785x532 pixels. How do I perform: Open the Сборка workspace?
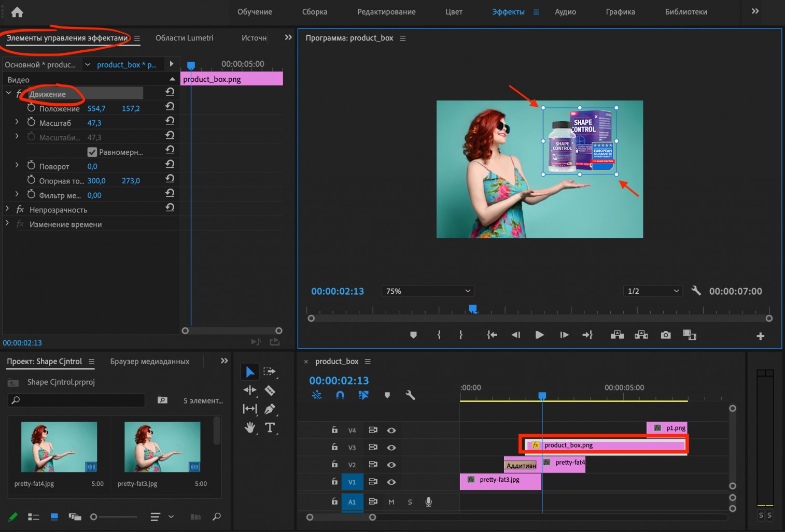coord(315,11)
